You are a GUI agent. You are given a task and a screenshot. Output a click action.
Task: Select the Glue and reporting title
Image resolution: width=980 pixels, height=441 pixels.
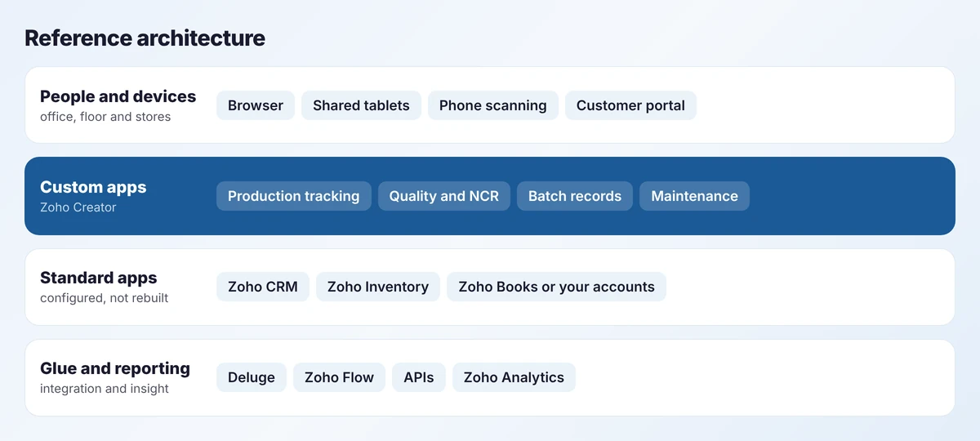point(115,368)
